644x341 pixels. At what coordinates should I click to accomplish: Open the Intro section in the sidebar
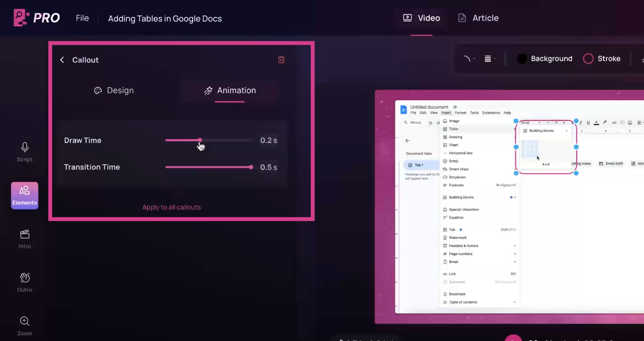pos(25,239)
